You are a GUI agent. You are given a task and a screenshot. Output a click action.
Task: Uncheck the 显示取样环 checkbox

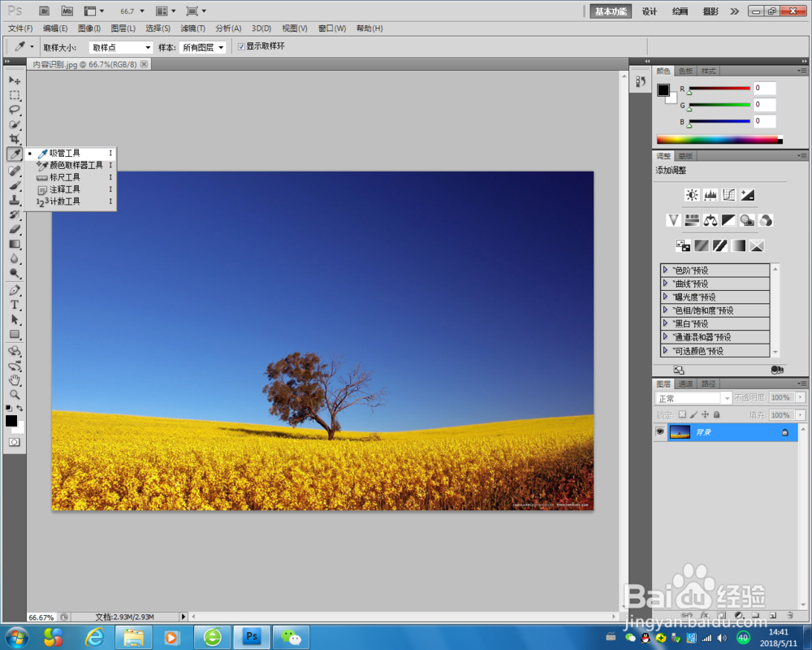(241, 46)
